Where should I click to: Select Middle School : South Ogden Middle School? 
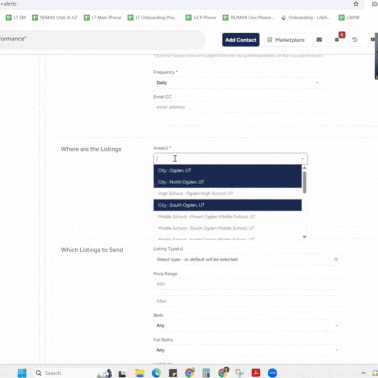point(228,228)
